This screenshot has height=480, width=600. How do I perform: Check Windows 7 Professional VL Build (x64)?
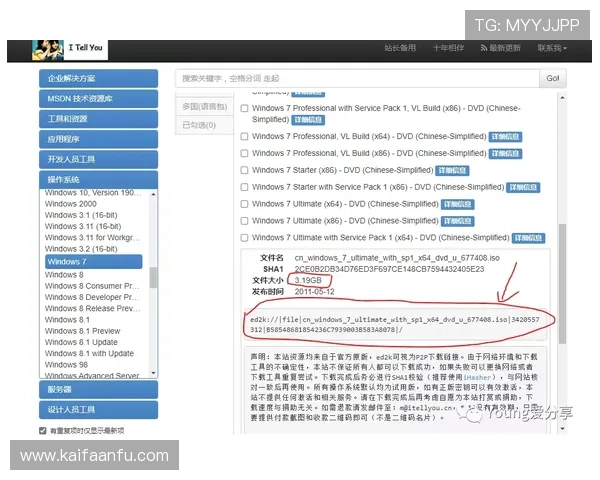click(244, 136)
